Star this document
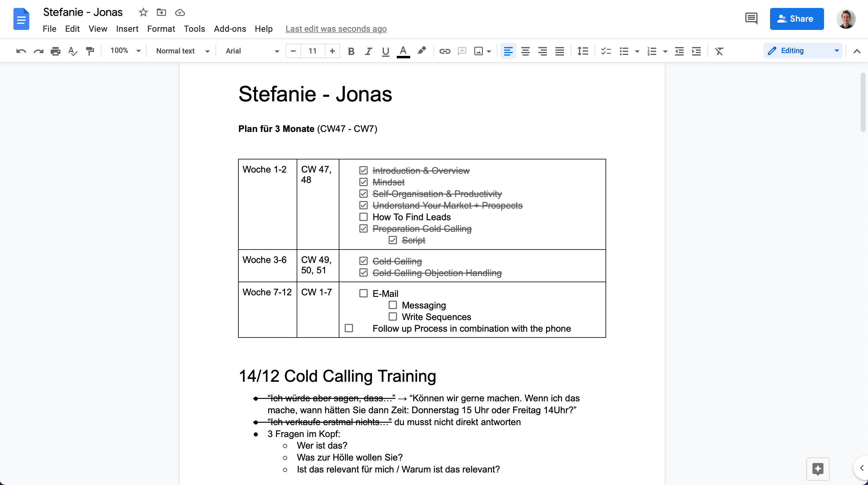 point(143,13)
